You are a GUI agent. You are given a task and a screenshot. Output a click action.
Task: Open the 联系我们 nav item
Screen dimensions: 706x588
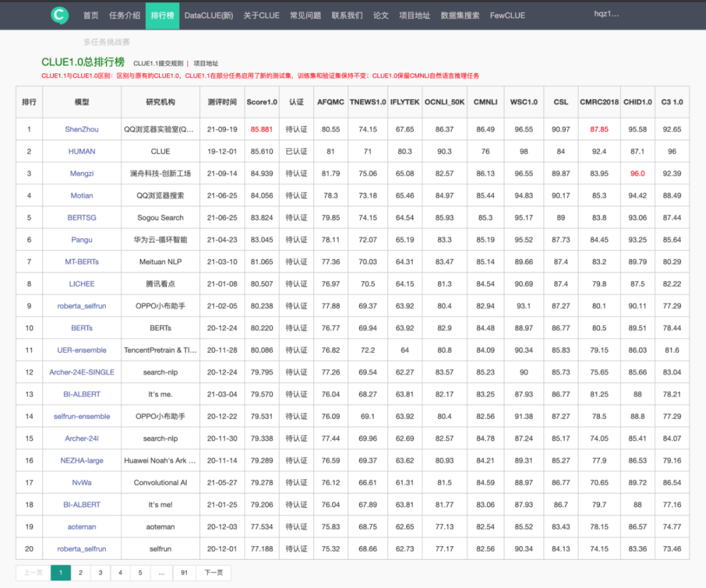pyautogui.click(x=347, y=16)
